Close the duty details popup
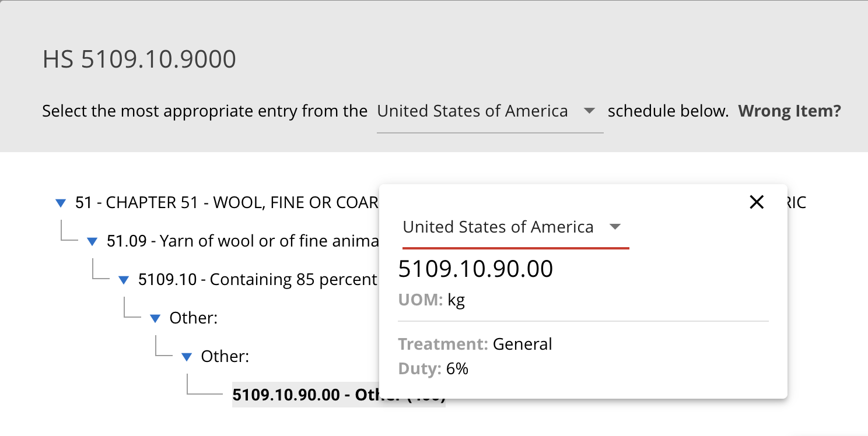 pyautogui.click(x=756, y=202)
